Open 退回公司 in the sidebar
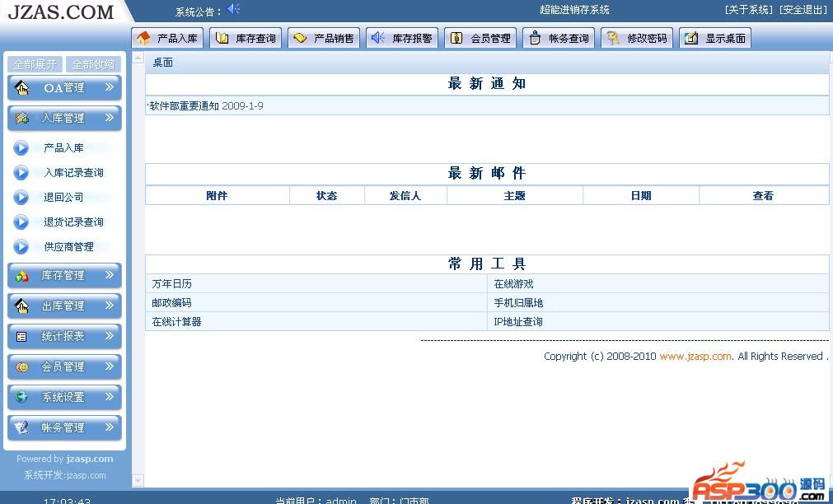Screen dimensions: 833x504 63,197
